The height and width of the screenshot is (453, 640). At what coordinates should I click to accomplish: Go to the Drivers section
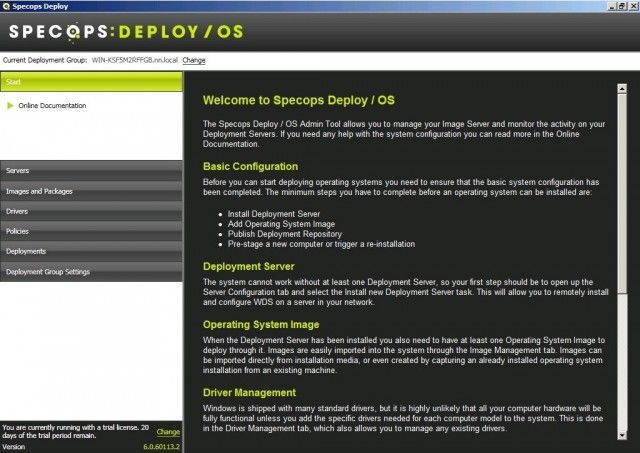[91, 211]
